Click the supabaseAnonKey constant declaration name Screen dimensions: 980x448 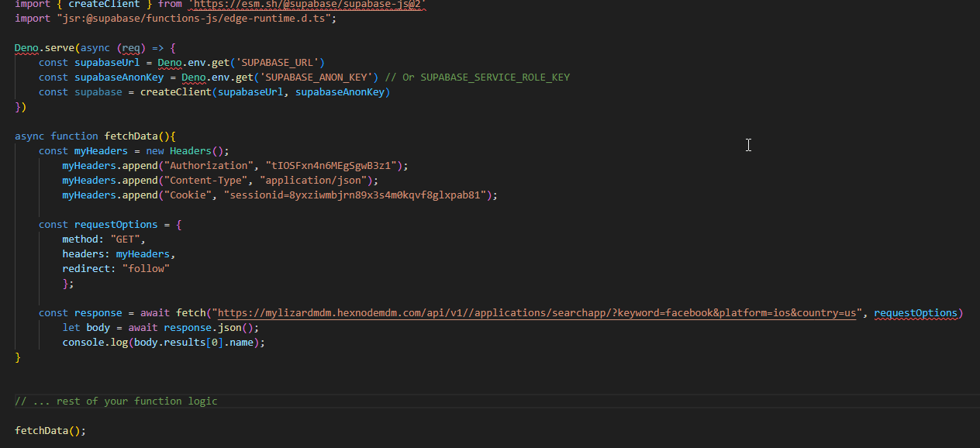tap(119, 78)
